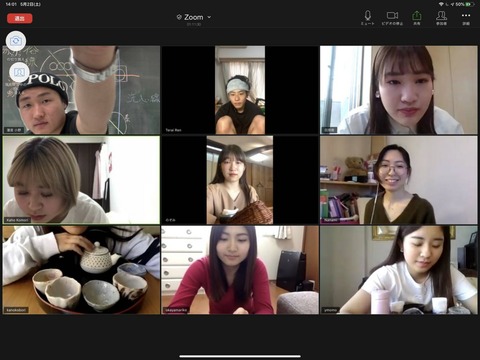480x360 pixels.
Task: Stop video using the camera icon
Action: point(392,18)
